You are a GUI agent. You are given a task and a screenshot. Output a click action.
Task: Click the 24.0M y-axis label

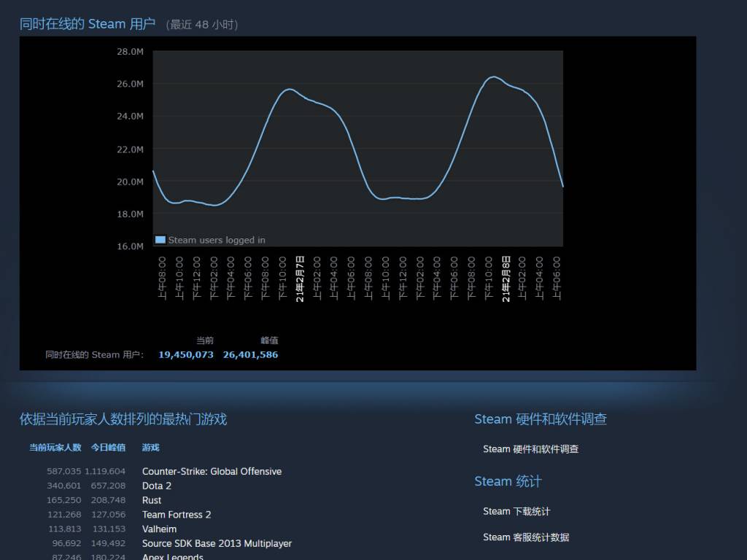(130, 116)
